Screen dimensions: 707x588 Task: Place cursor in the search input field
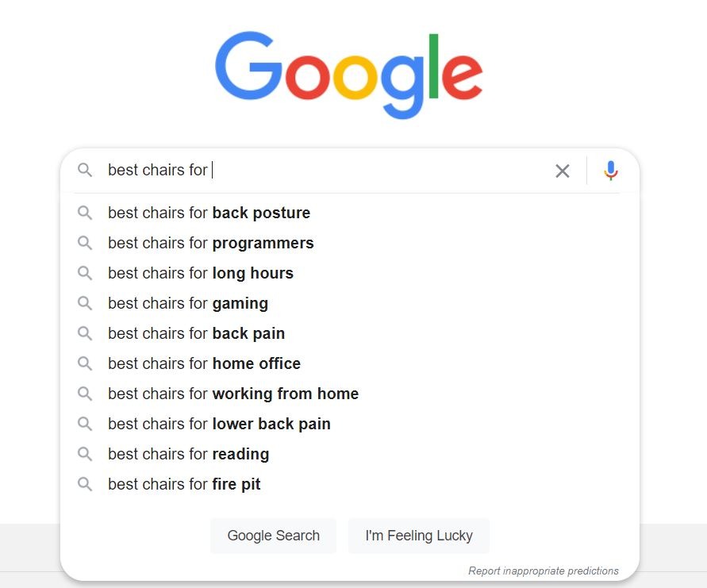(x=317, y=170)
